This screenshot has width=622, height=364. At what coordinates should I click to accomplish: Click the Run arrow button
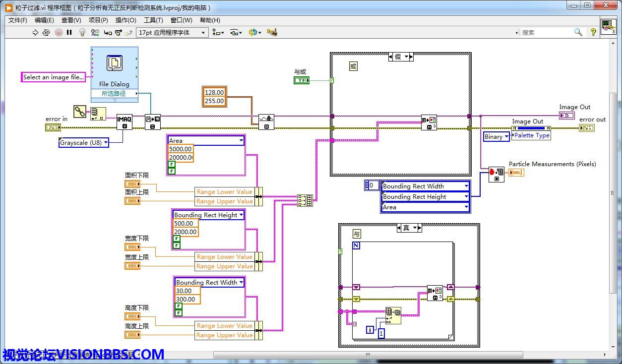(x=35, y=33)
